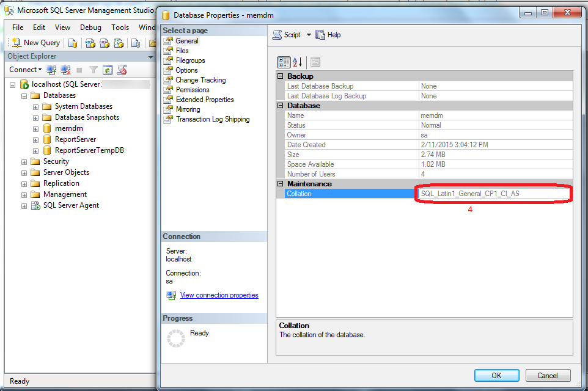Select the Change Tracking page
The height and width of the screenshot is (391, 588).
tap(200, 80)
